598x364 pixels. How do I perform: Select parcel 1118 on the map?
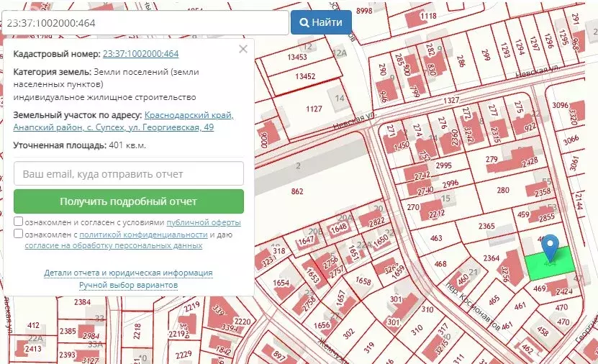[428, 16]
